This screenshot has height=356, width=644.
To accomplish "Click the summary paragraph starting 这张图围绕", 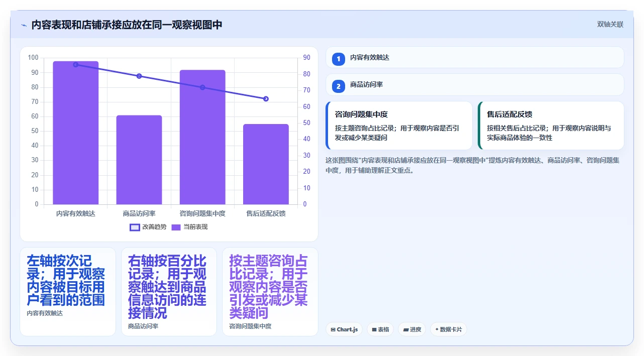I will click(472, 165).
